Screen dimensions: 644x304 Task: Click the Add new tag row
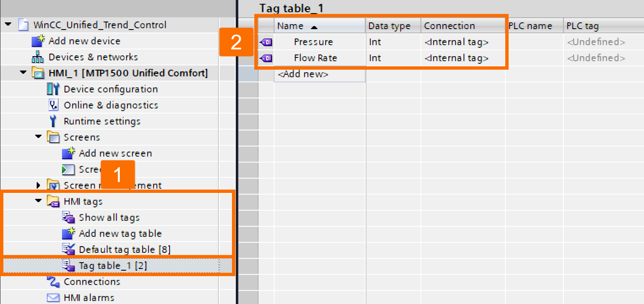[x=303, y=74]
